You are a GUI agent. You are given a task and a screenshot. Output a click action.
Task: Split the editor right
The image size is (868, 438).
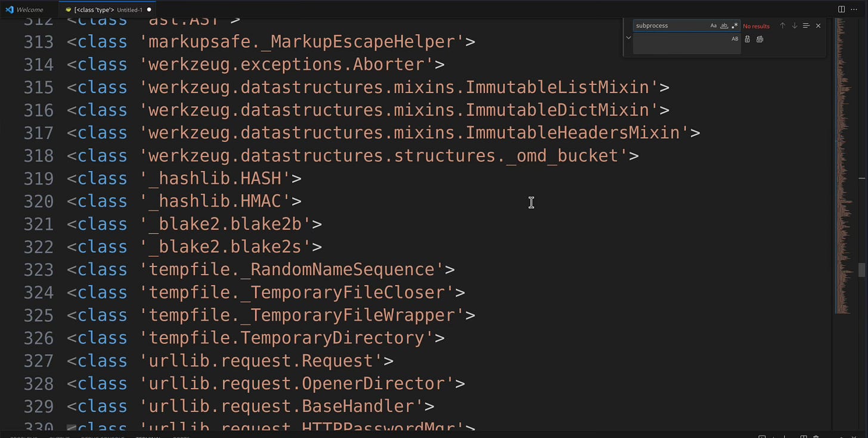[x=841, y=10]
